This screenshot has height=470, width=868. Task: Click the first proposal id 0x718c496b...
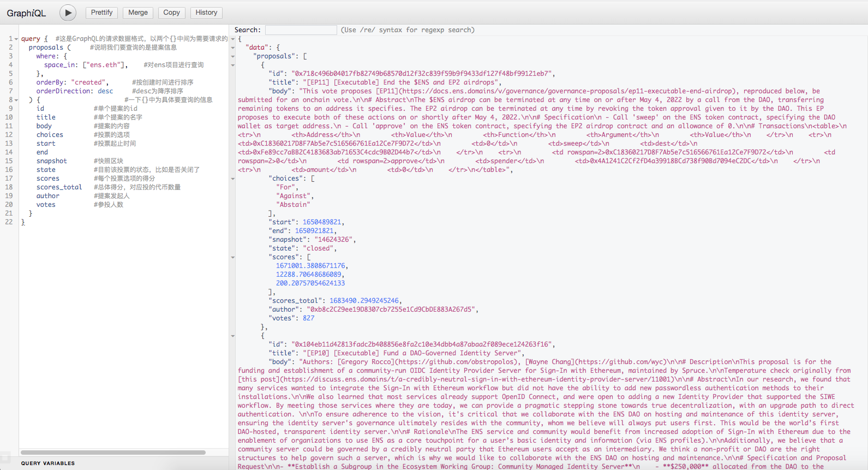tap(422, 74)
